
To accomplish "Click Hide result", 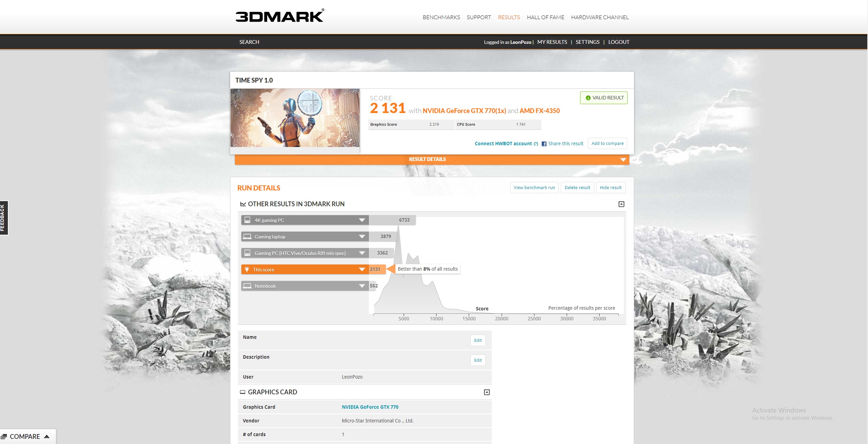I will tap(610, 187).
